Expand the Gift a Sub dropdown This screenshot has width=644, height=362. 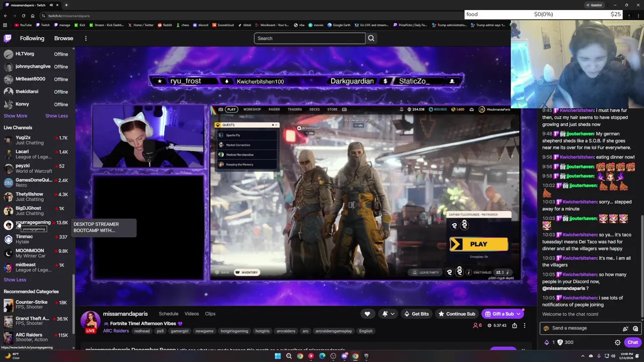518,314
